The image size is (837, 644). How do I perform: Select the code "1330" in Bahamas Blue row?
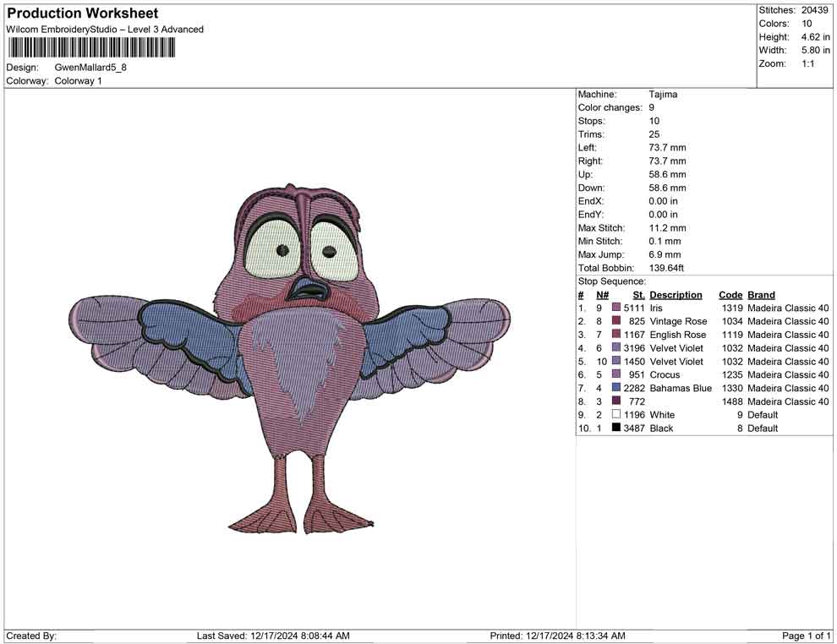[x=732, y=388]
